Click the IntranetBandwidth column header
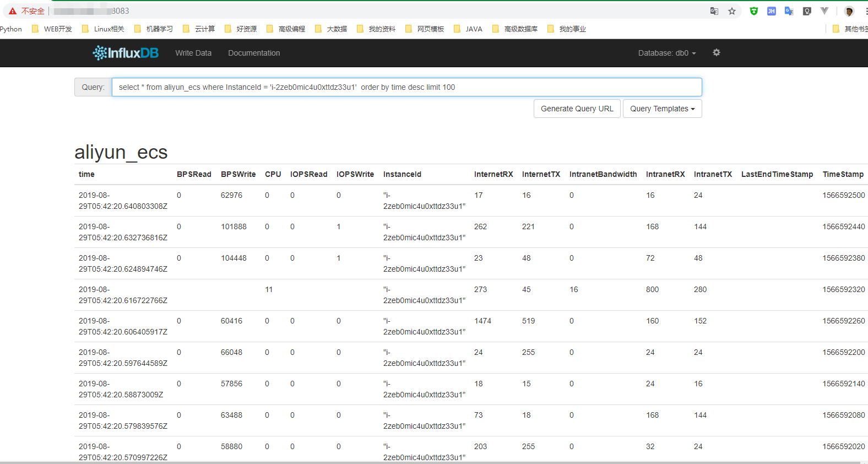 [x=603, y=174]
